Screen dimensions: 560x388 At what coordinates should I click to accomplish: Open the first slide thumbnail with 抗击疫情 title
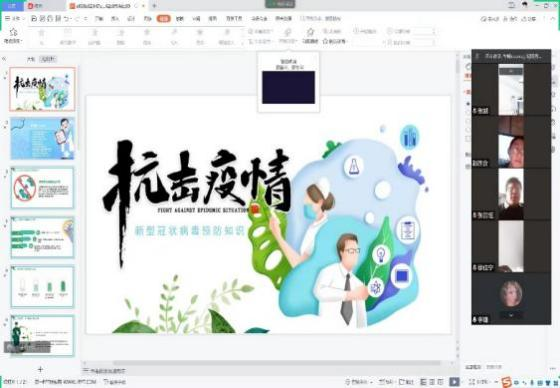42,89
